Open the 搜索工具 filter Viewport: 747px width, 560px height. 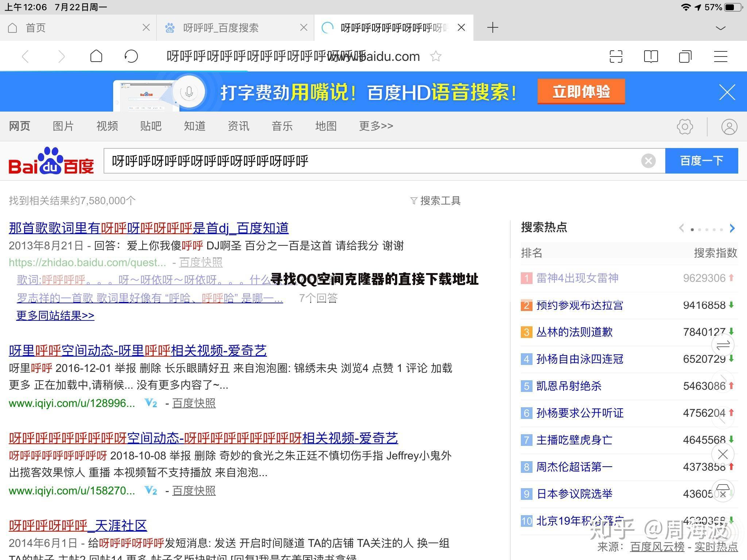(x=436, y=201)
